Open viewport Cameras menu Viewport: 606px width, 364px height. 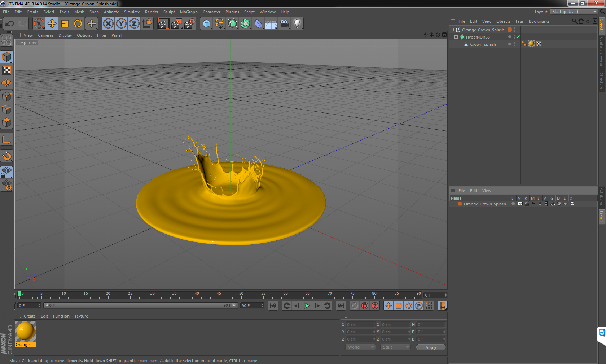click(45, 35)
